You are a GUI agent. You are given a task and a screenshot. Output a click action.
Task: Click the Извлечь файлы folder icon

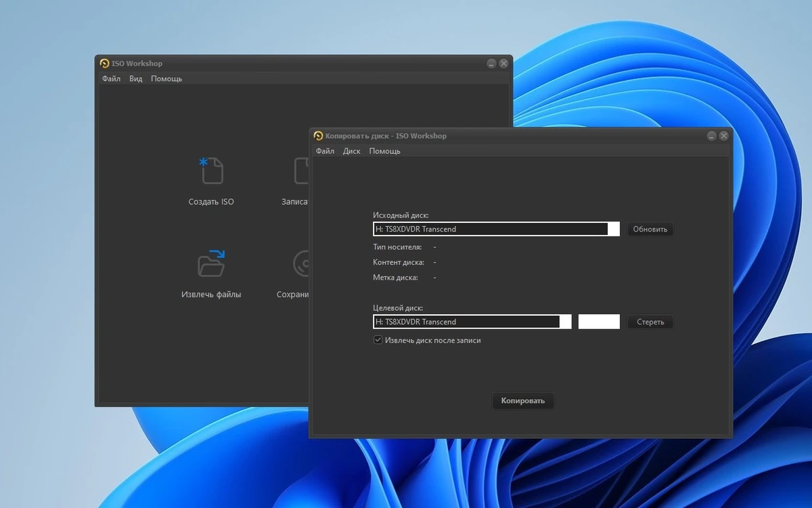[x=211, y=263]
